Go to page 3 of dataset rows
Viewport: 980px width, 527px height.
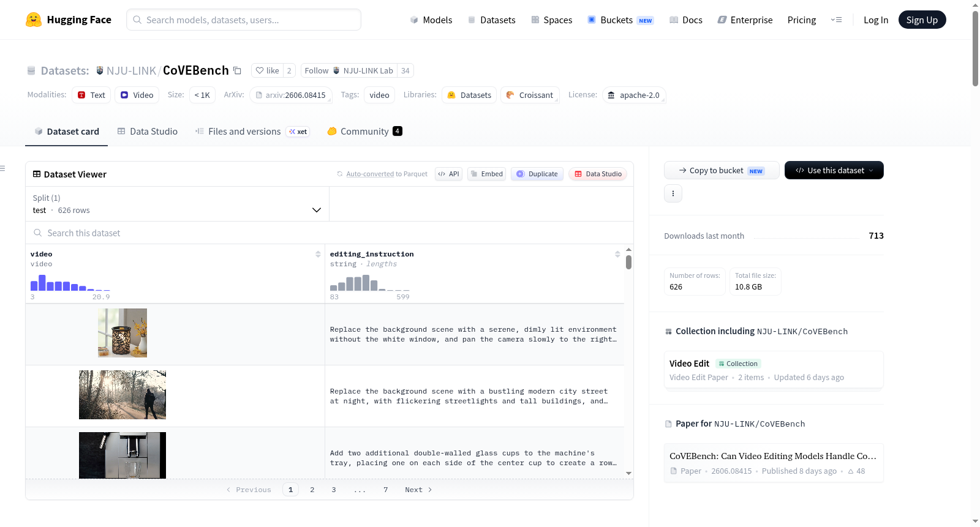click(334, 490)
